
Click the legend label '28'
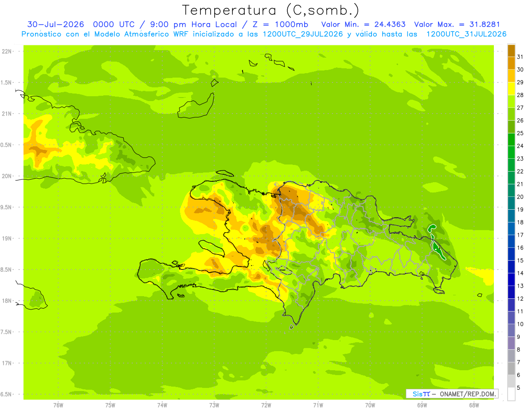click(520, 95)
